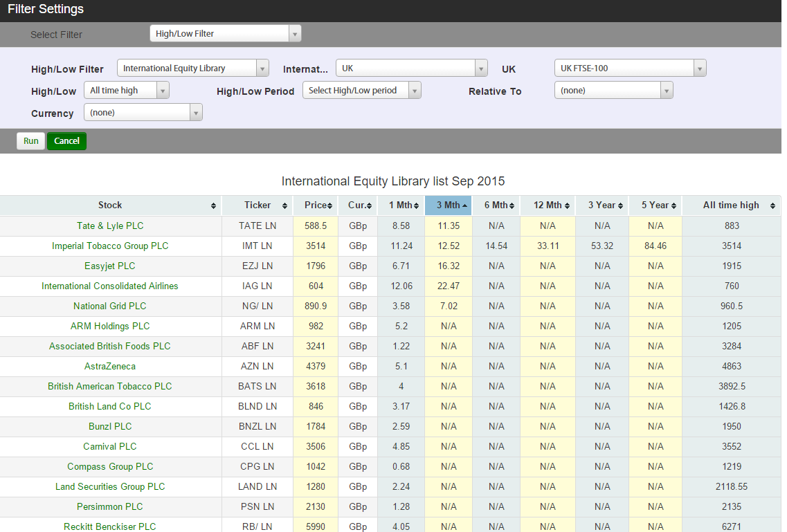Reverse the 3 Mth column sort order
This screenshot has width=787, height=532.
tap(464, 205)
